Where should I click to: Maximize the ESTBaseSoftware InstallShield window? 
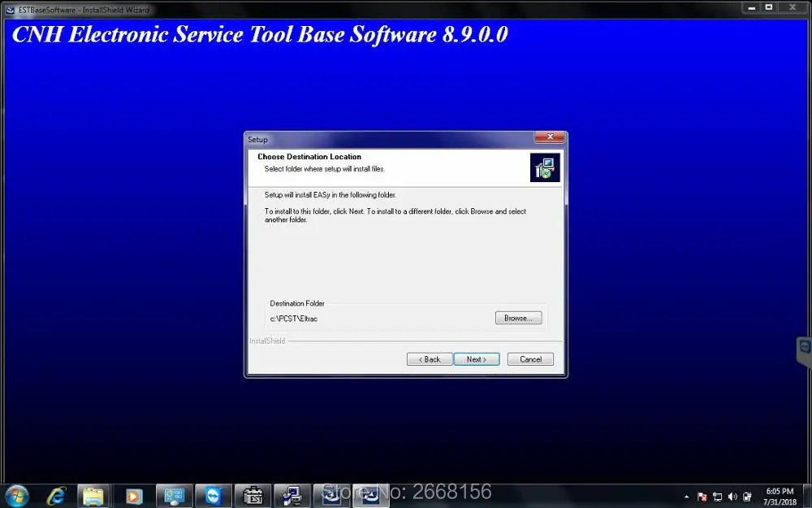point(769,7)
